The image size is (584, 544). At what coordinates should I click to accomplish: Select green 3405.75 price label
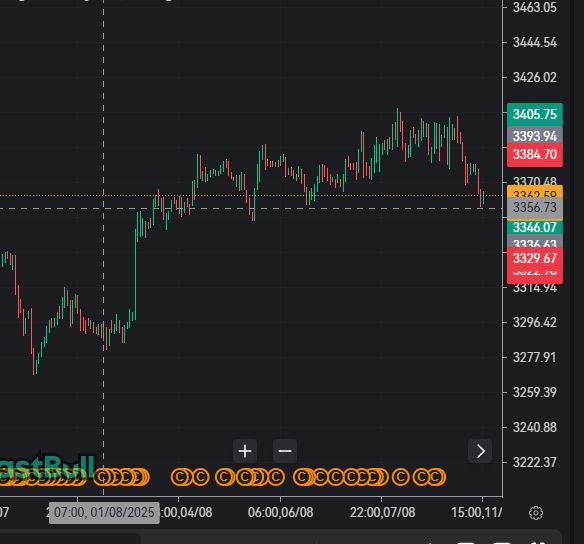(535, 114)
